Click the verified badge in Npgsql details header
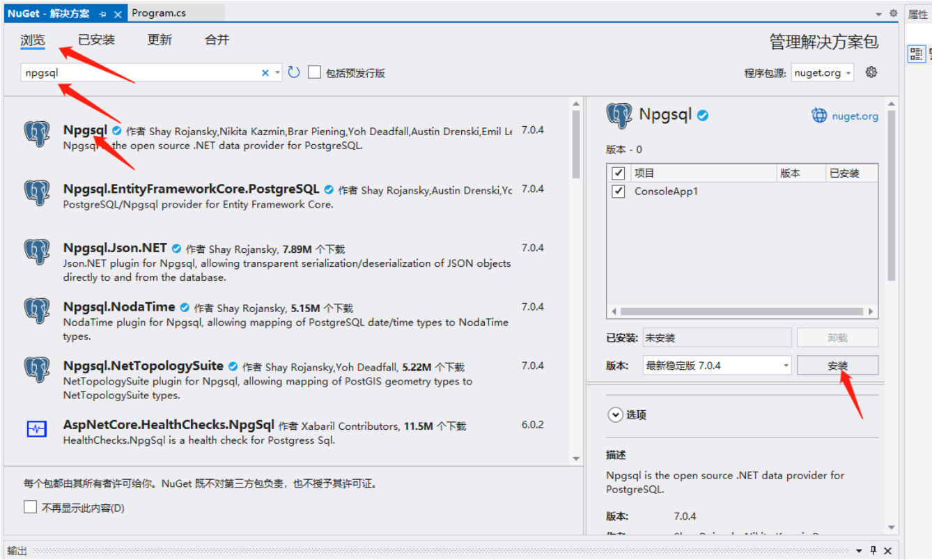Screen dimensions: 932x560 pyautogui.click(x=703, y=116)
